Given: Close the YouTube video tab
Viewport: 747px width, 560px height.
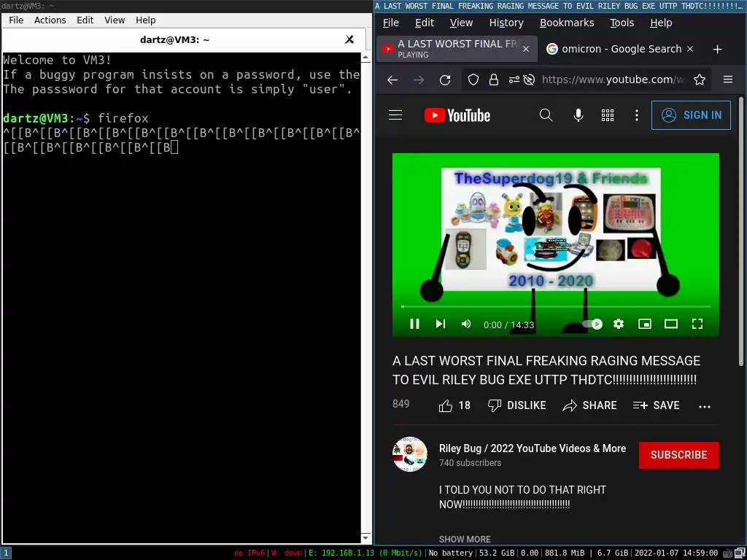Looking at the screenshot, I should pos(526,49).
